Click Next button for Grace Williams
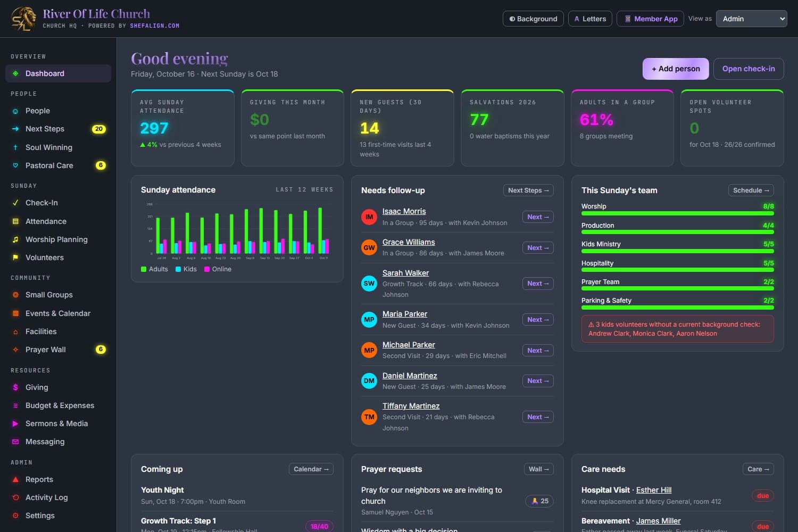 (x=538, y=248)
